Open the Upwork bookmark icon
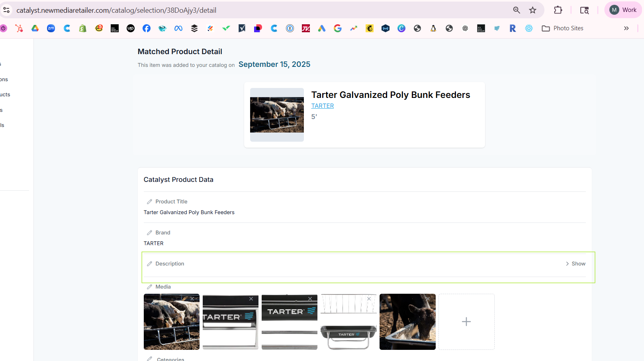This screenshot has height=361, width=644. [131, 28]
